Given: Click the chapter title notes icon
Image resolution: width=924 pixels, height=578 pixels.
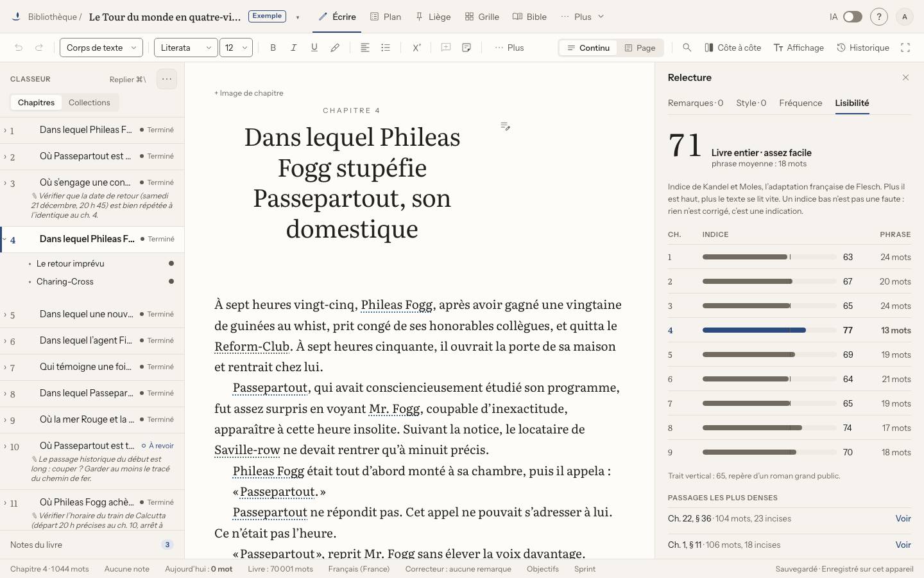Looking at the screenshot, I should pyautogui.click(x=506, y=127).
